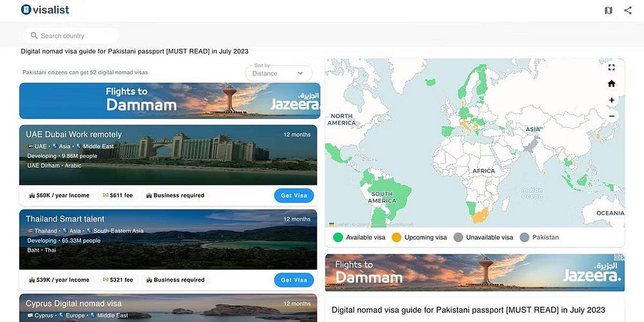Click South Africa on the world map
Screen dimensions: 644x322
480,215
